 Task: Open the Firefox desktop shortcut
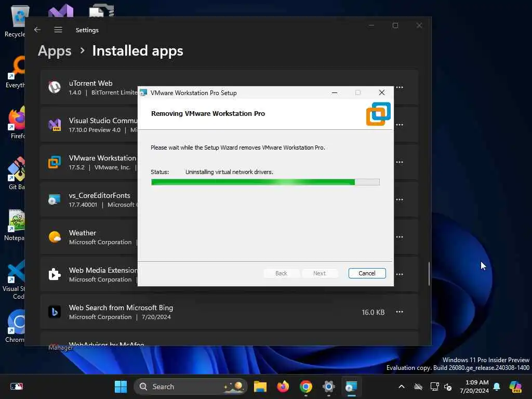click(x=16, y=123)
